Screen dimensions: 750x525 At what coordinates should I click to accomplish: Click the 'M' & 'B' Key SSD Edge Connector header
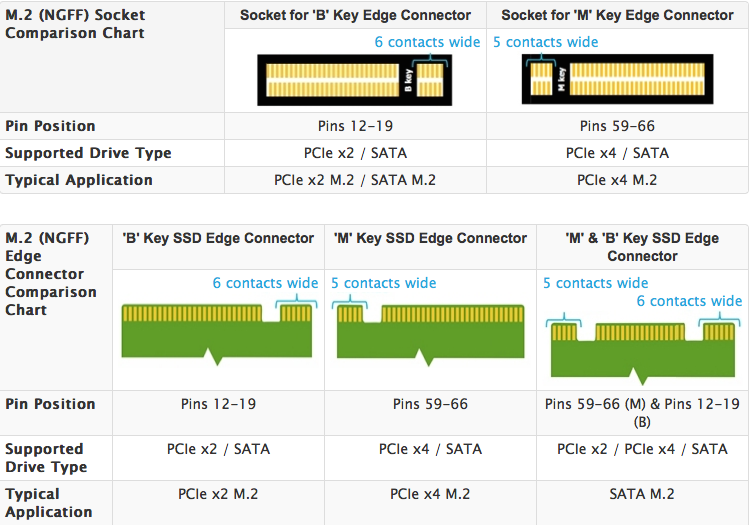click(642, 247)
